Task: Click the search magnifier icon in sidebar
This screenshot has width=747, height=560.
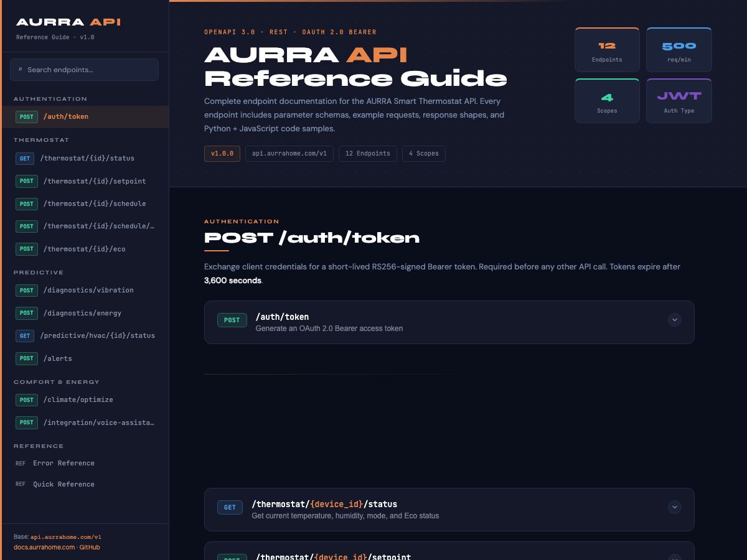Action: click(x=21, y=70)
